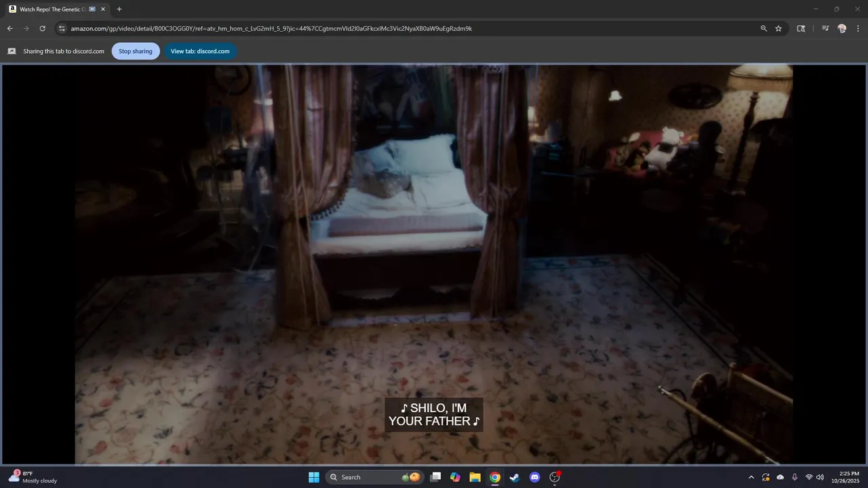Click View tab: discord.com button
The image size is (868, 488).
[200, 51]
